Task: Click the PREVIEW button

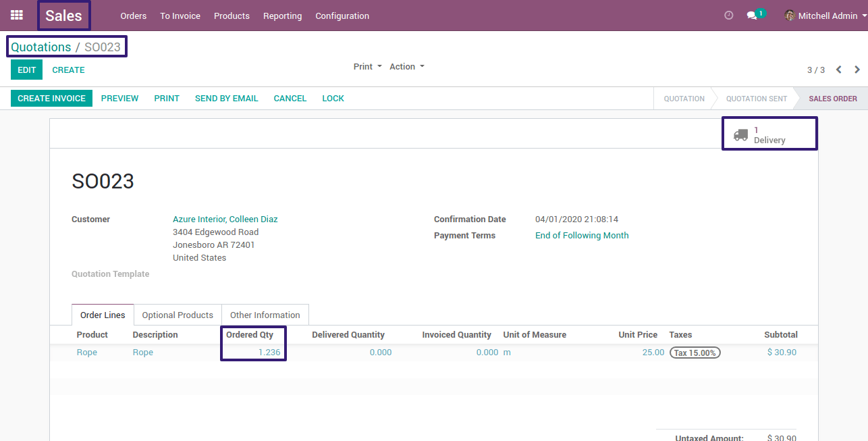Action: [x=120, y=99]
